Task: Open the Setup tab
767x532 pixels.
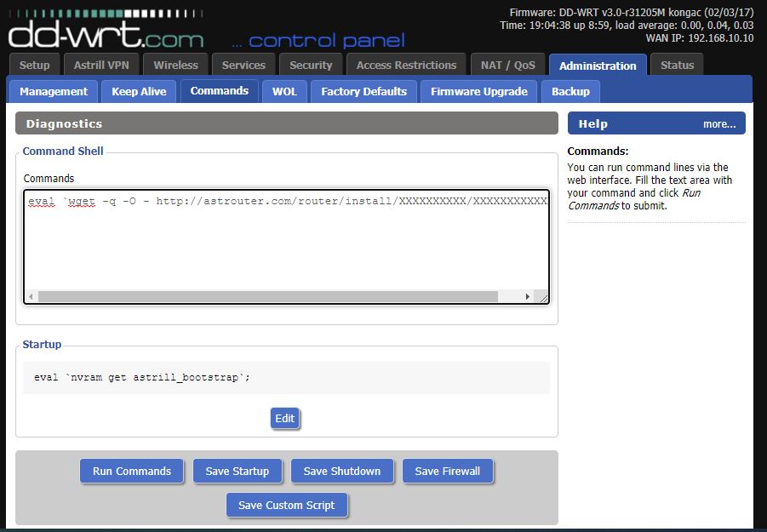Action: click(x=34, y=65)
